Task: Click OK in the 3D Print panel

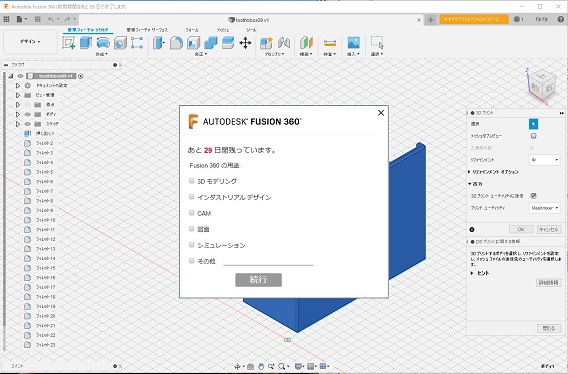Action: click(521, 229)
